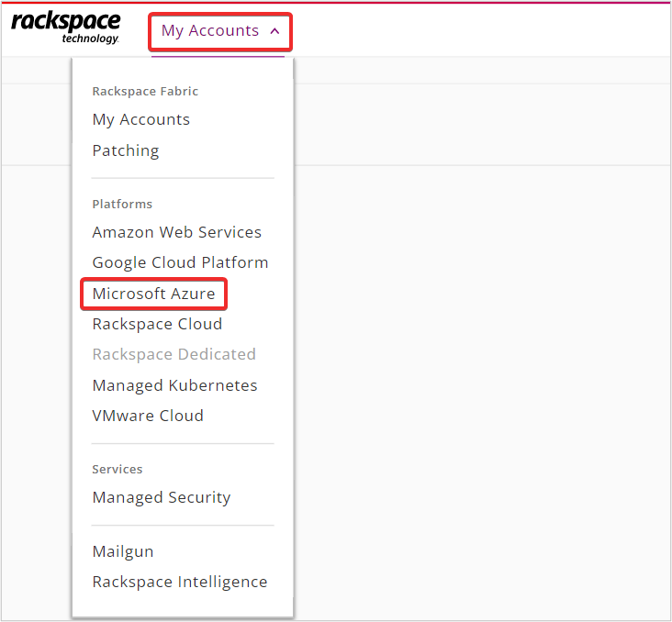Image resolution: width=672 pixels, height=622 pixels.
Task: Select Google Cloud Platform entry
Action: [180, 262]
